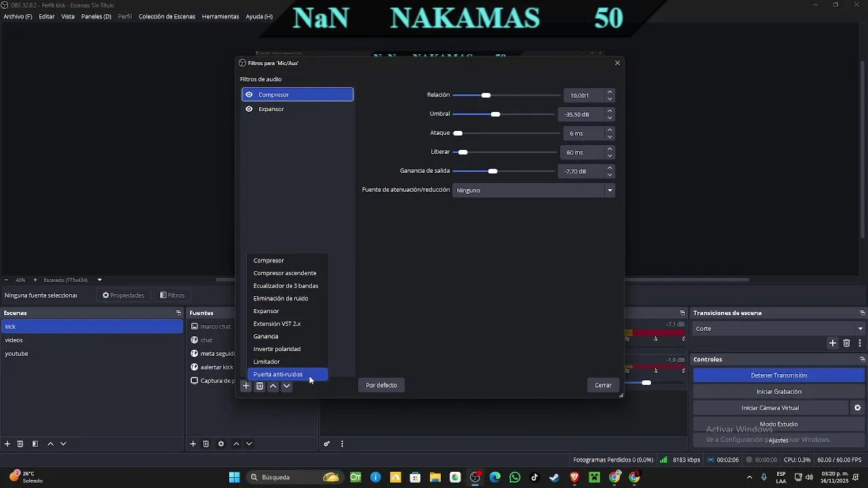Open audio mixer advanced properties gears icon
Viewport: 868px width, 488px height.
(327, 444)
